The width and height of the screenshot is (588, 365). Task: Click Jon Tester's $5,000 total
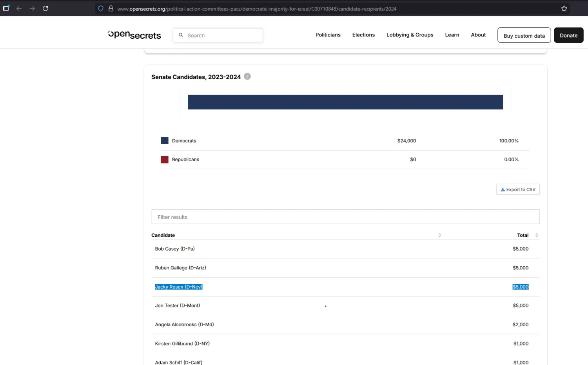click(521, 305)
